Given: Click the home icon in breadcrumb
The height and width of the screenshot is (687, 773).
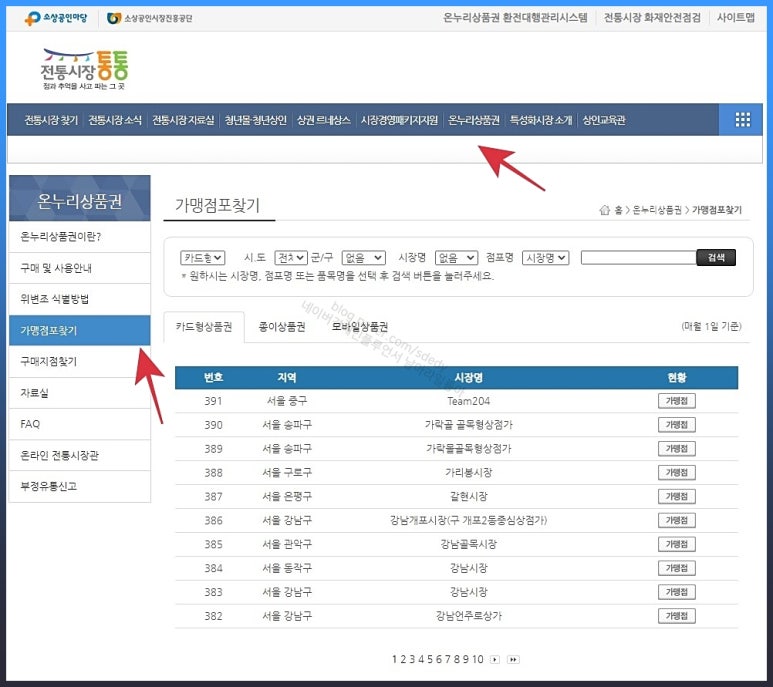Looking at the screenshot, I should click(x=604, y=210).
